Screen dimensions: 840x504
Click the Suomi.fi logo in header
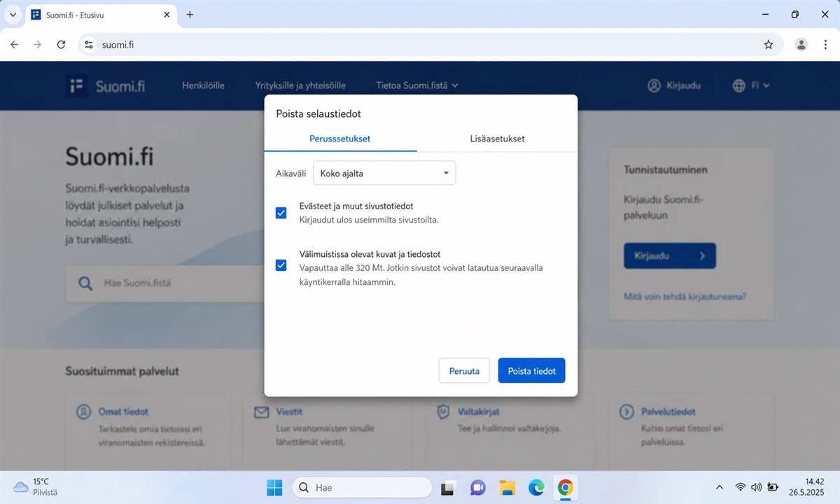106,85
